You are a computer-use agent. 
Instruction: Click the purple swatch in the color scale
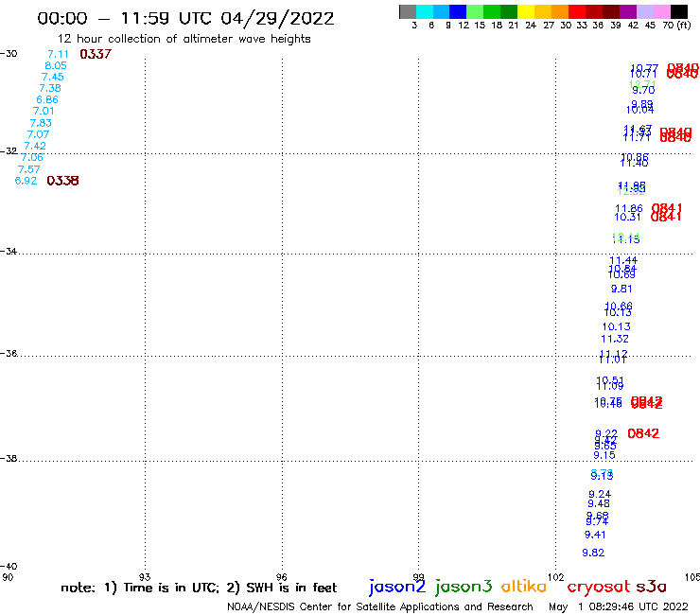pos(628,11)
